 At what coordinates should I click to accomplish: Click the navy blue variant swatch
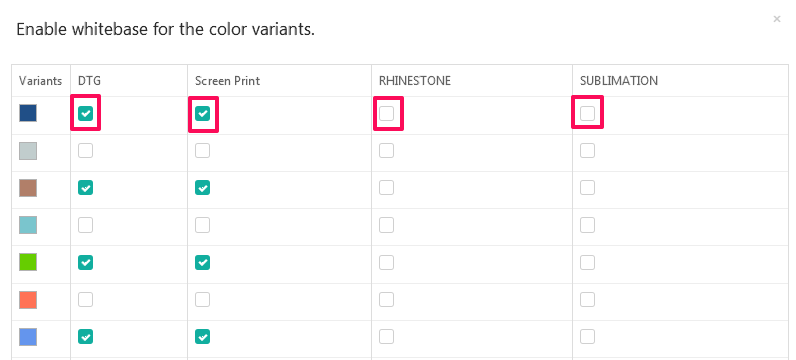click(28, 113)
